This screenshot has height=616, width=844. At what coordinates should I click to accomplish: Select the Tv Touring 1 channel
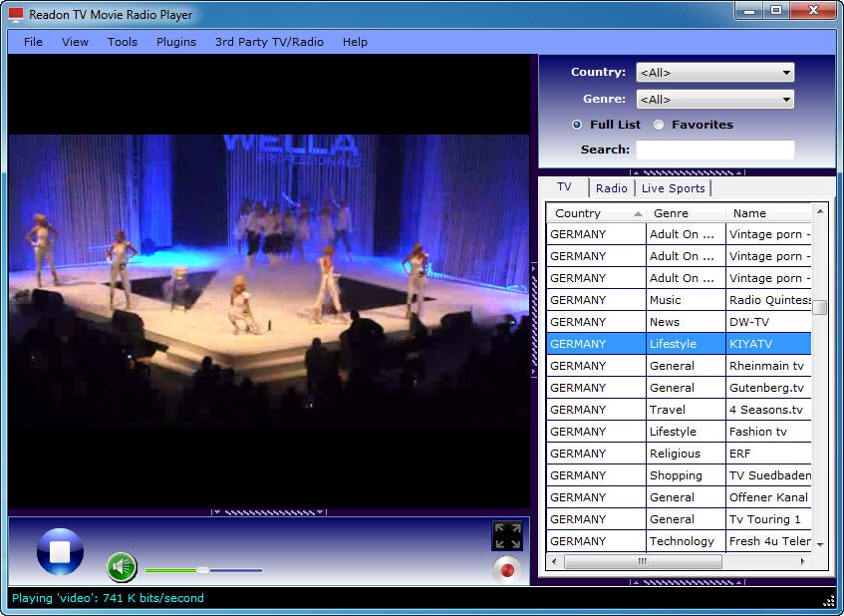[x=679, y=519]
